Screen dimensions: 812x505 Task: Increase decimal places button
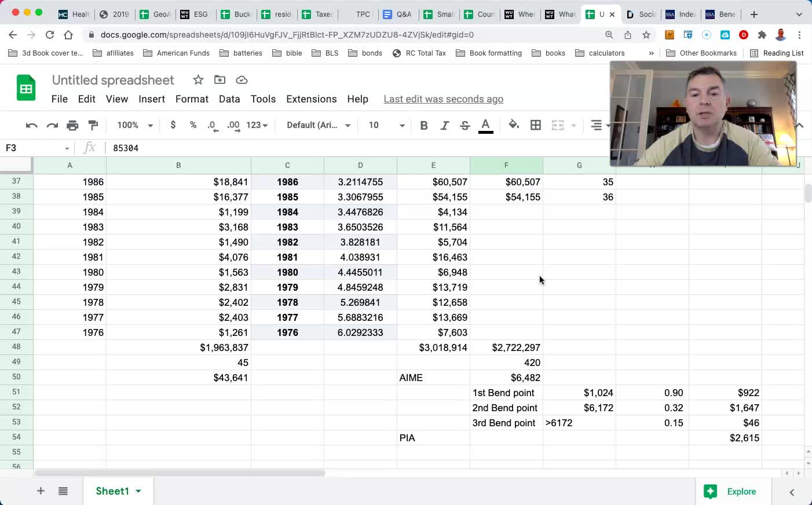click(x=233, y=125)
